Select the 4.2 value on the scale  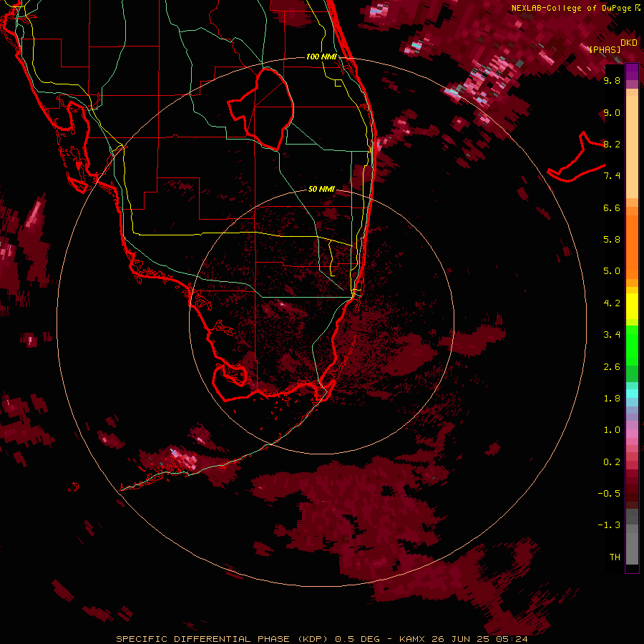point(612,303)
